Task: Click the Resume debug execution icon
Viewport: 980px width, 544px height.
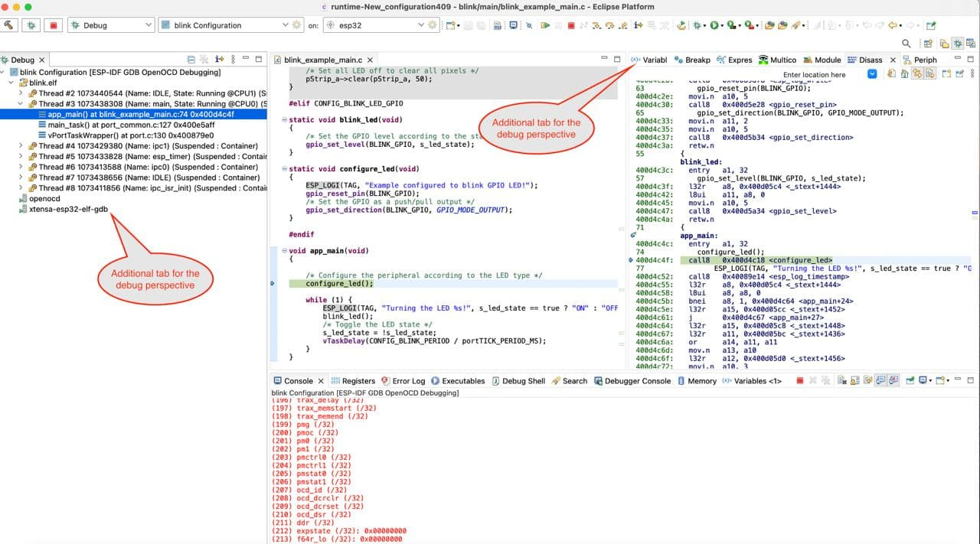Action: 547,25
